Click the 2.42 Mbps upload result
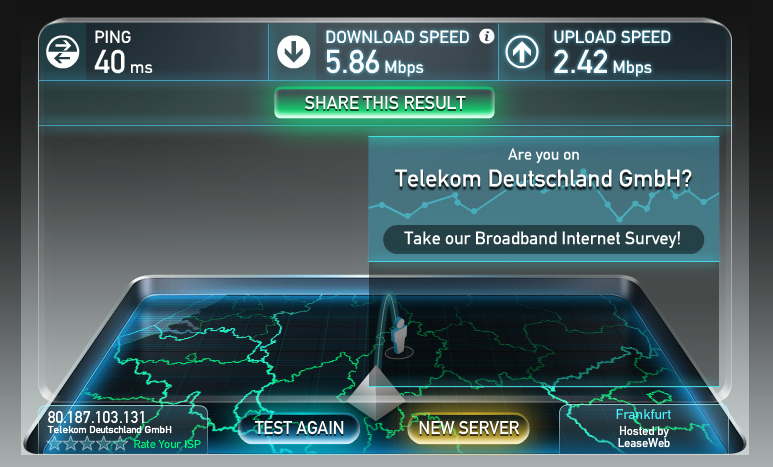 (x=602, y=63)
